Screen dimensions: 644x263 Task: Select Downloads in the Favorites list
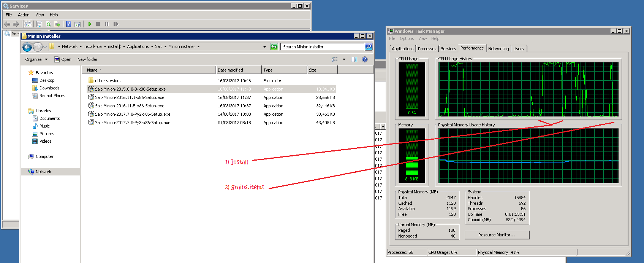coord(49,88)
